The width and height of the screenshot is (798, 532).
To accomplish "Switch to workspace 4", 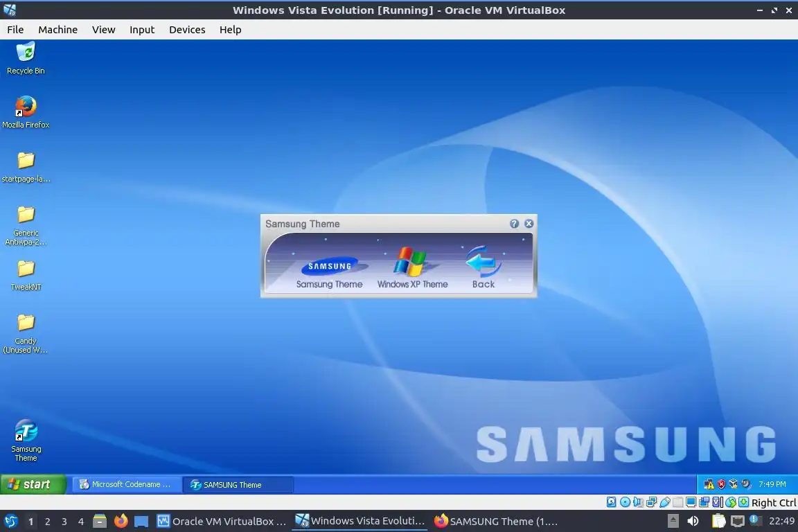I will pyautogui.click(x=81, y=522).
